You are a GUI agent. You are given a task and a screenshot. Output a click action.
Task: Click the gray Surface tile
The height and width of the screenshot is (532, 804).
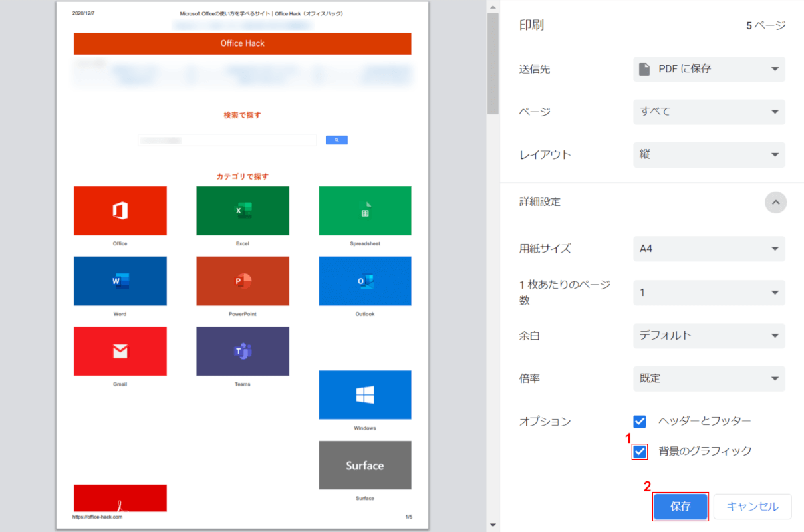365,465
